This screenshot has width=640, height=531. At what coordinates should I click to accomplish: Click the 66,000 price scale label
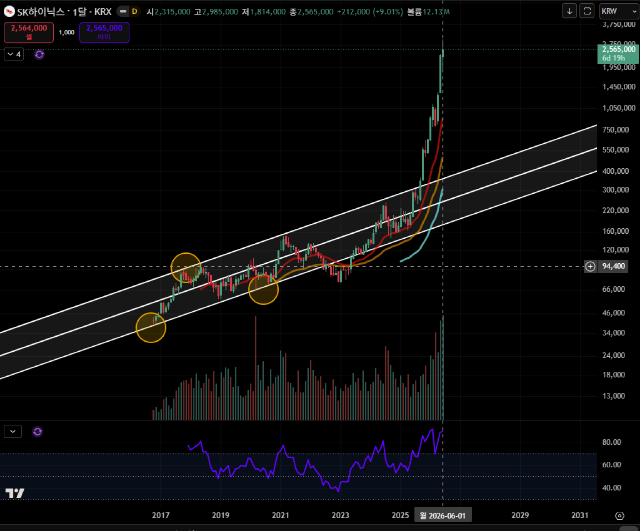point(613,289)
